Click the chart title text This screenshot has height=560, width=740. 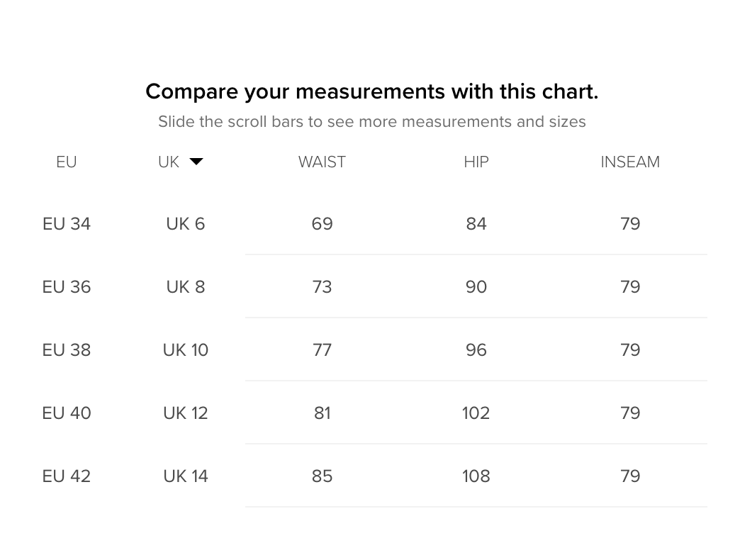click(371, 91)
